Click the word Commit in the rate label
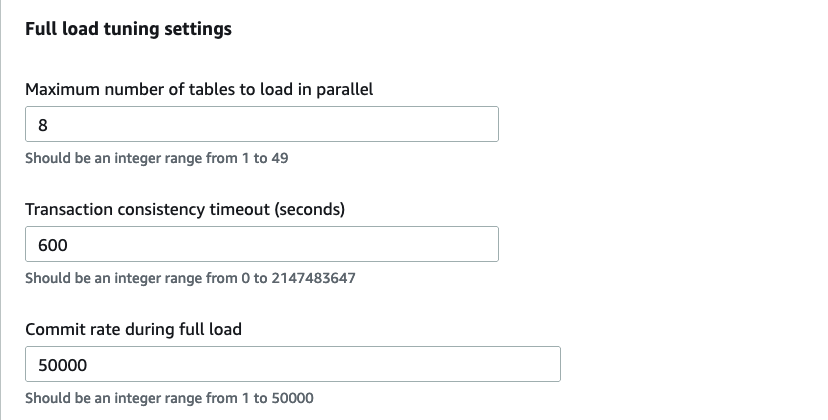 53,329
